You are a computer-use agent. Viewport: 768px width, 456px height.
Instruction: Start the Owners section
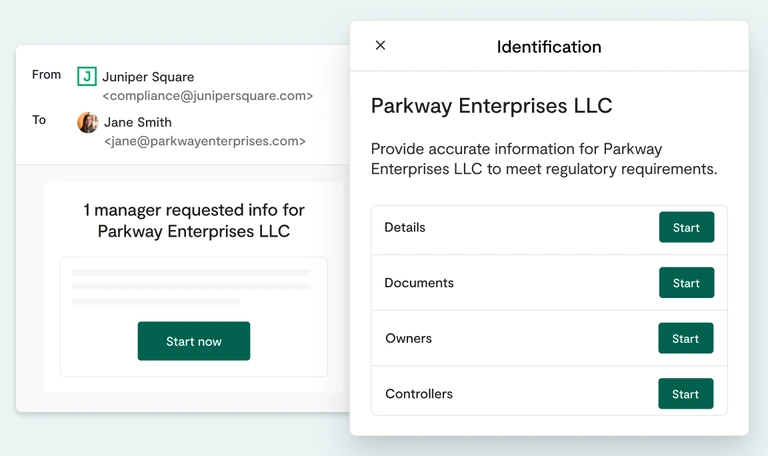click(x=686, y=338)
